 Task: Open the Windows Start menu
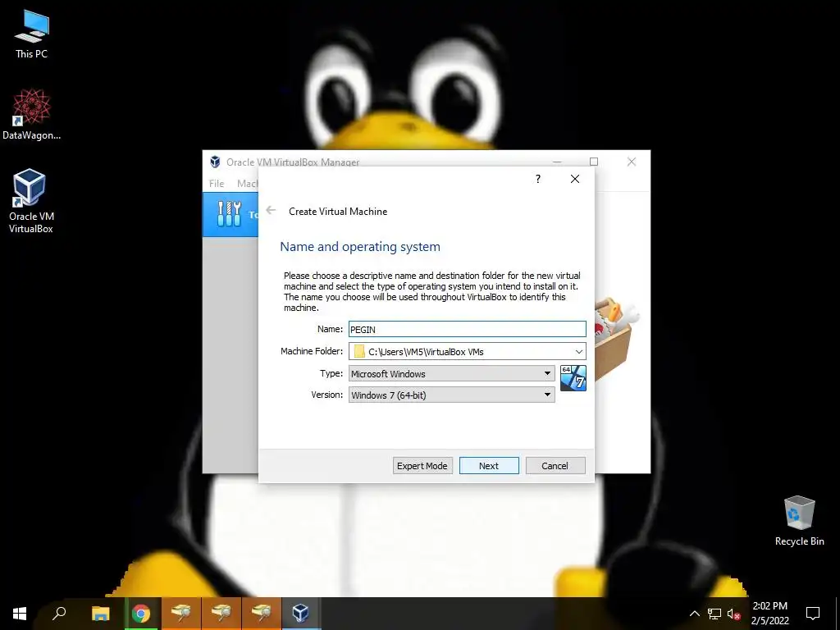(x=20, y=614)
